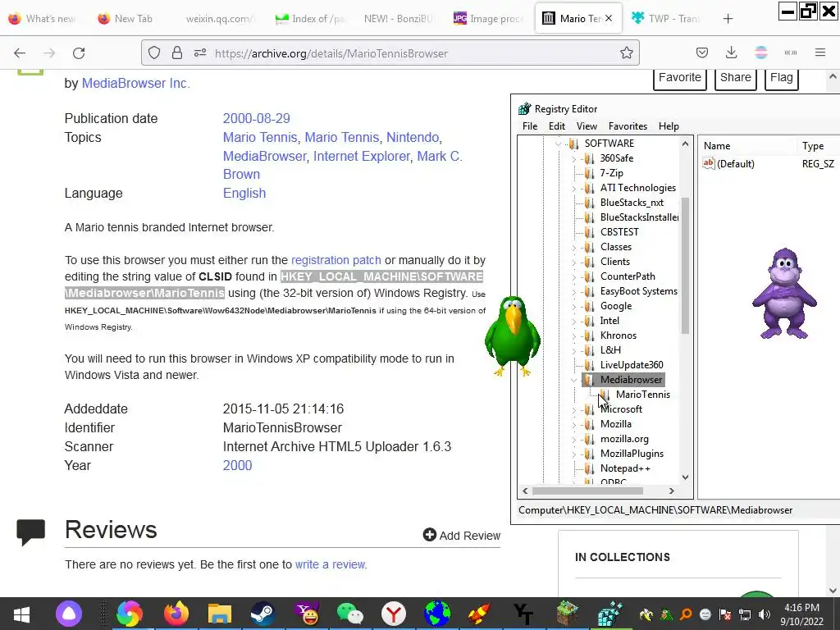Open Registry Editor Edit menu
The image size is (840, 630).
coord(557,126)
